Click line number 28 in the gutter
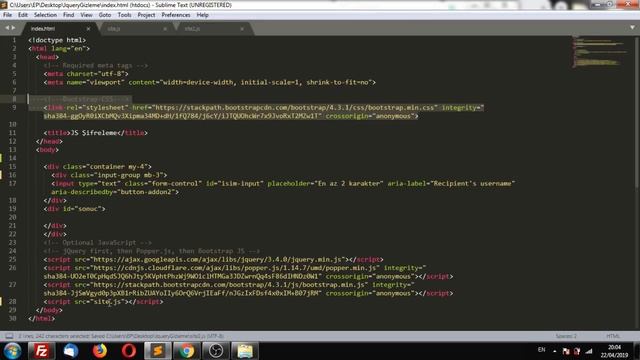Image resolution: width=640 pixels, height=360 pixels. pos(12,301)
